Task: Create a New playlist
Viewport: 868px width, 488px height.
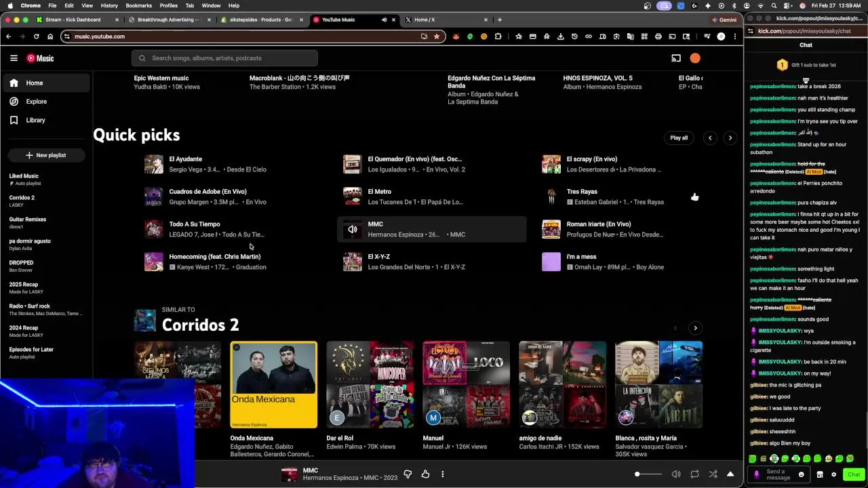Action: coord(46,155)
